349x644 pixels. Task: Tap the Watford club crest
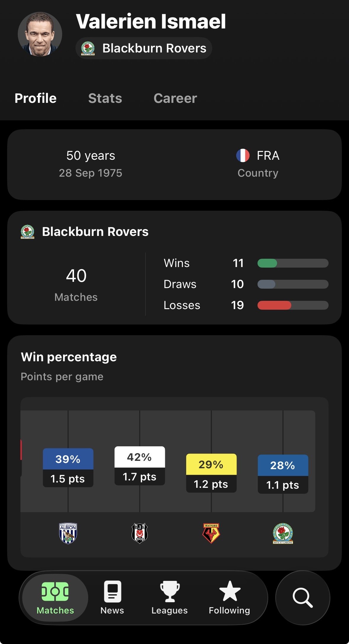pos(211,533)
